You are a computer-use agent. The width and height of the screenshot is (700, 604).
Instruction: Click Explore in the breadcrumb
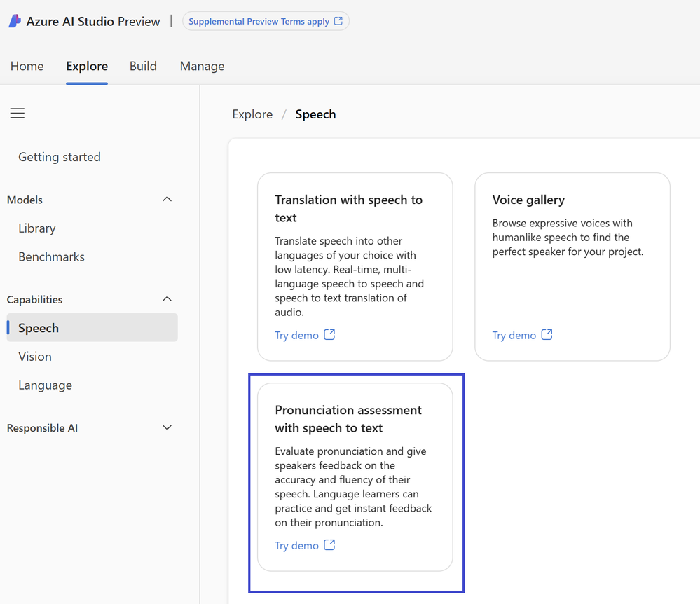252,114
